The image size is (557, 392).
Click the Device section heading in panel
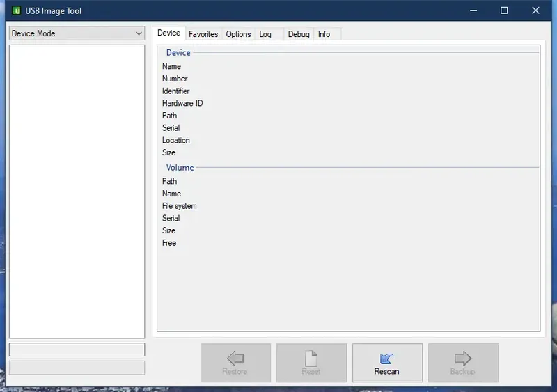178,53
